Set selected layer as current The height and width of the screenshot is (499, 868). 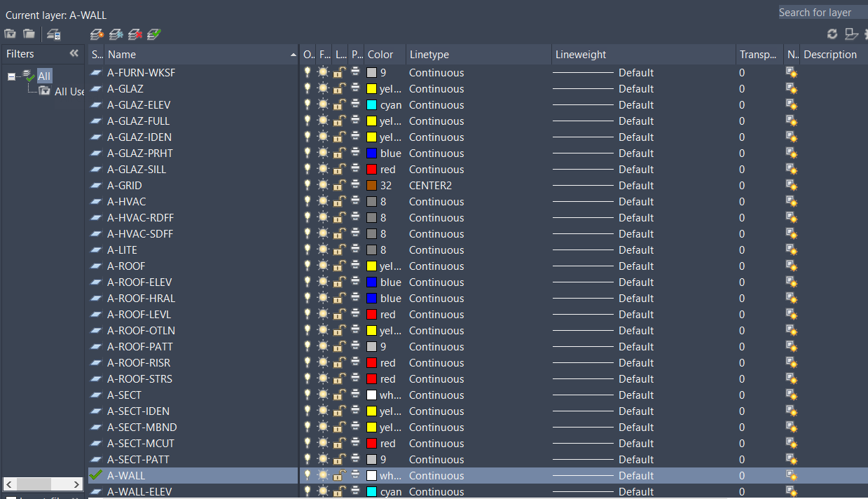click(x=153, y=34)
